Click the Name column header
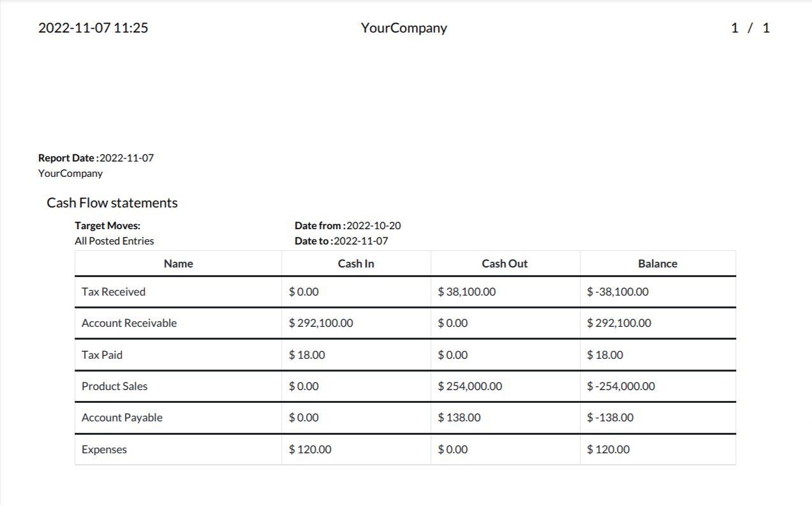The height and width of the screenshot is (505, 812). coord(179,264)
